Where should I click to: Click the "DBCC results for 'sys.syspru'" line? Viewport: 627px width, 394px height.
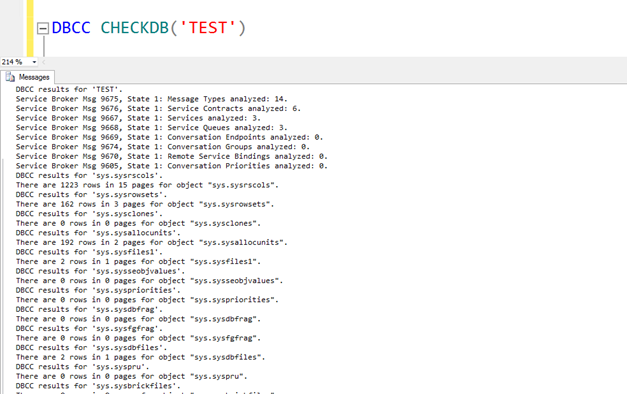82,367
